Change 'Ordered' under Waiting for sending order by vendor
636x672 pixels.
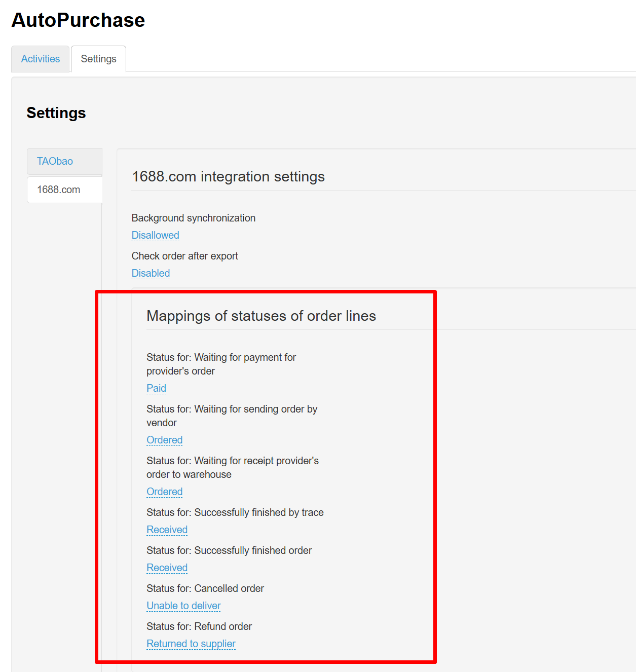(164, 440)
